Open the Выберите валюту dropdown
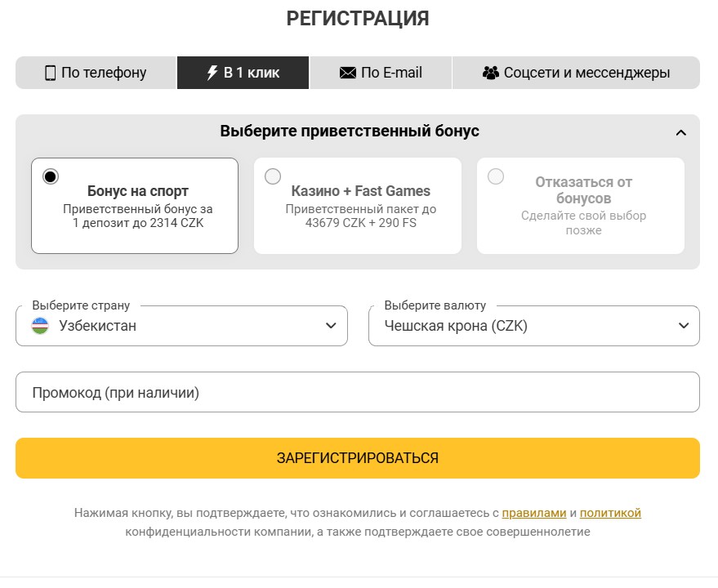This screenshot has height=588, width=718. coord(534,325)
